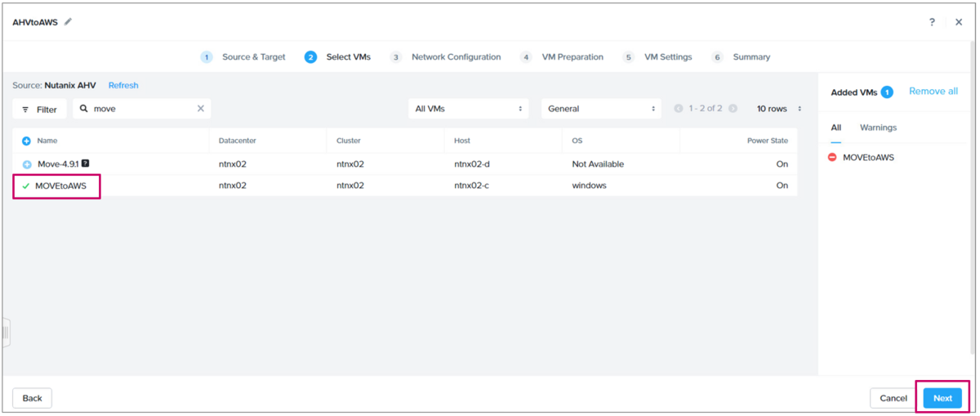The height and width of the screenshot is (416, 980).
Task: Click MOVEtoAWS in the Added VMs list
Action: tap(868, 157)
